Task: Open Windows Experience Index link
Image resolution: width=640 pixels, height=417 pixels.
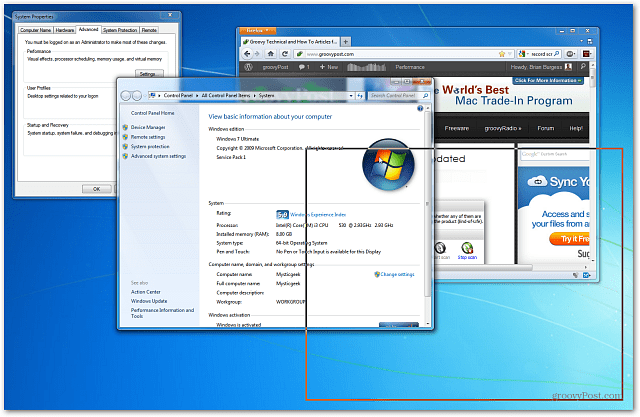Action: coord(318,215)
